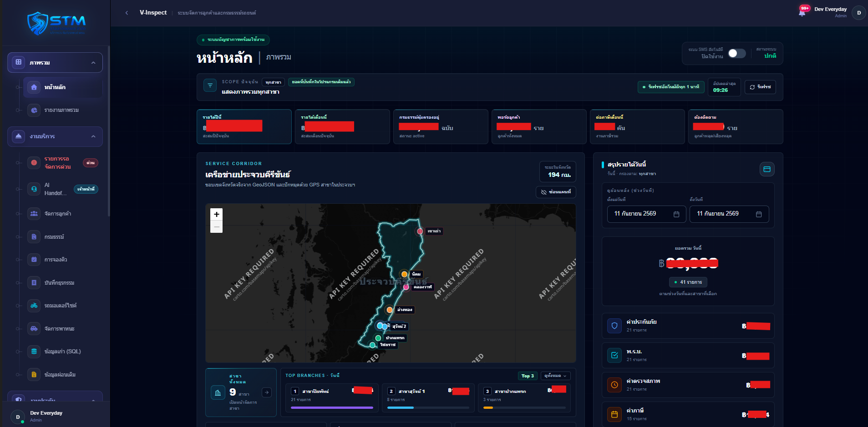Open the end date picker

point(729,214)
